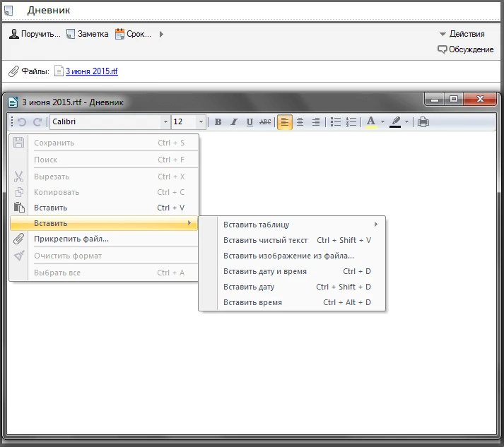504x447 pixels.
Task: Expand the font size 12 dropdown
Action: tap(201, 122)
